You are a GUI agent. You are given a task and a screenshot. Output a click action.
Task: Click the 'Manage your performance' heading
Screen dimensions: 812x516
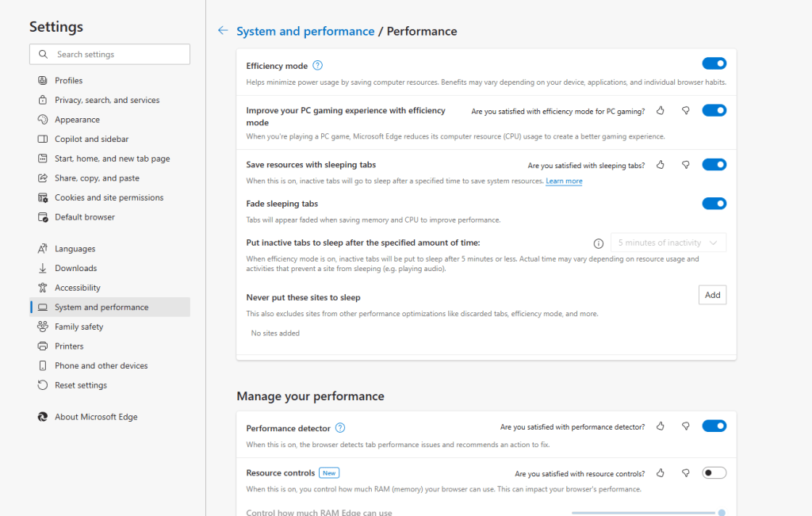click(x=310, y=396)
